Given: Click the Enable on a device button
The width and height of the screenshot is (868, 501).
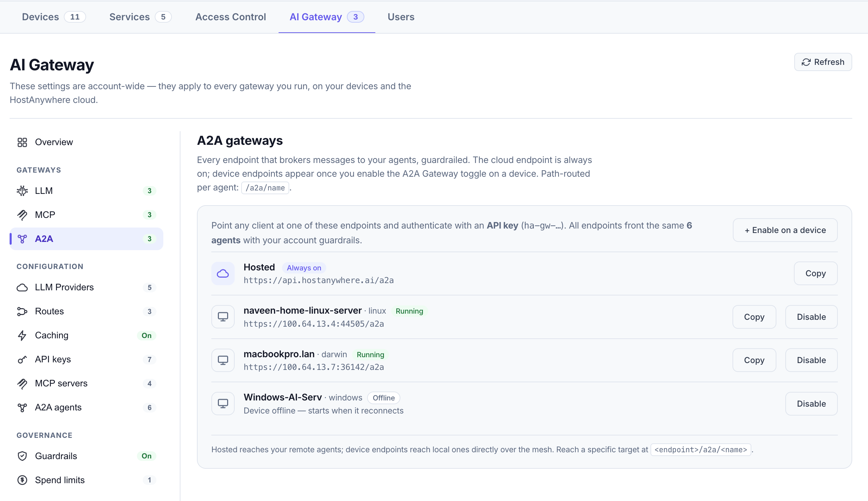Looking at the screenshot, I should pyautogui.click(x=785, y=230).
